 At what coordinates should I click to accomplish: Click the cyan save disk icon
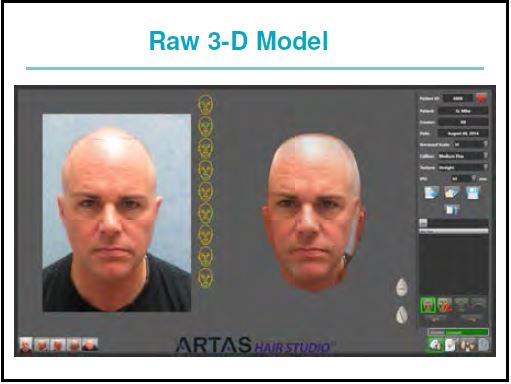(473, 193)
